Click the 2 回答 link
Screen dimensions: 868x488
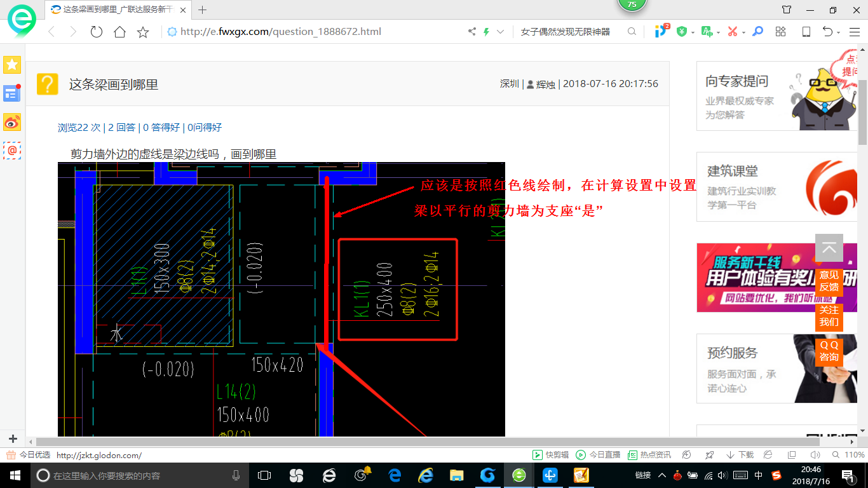pos(121,127)
